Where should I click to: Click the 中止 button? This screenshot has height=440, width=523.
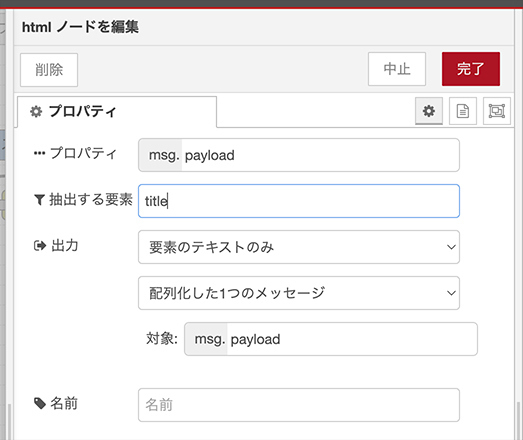click(x=397, y=69)
